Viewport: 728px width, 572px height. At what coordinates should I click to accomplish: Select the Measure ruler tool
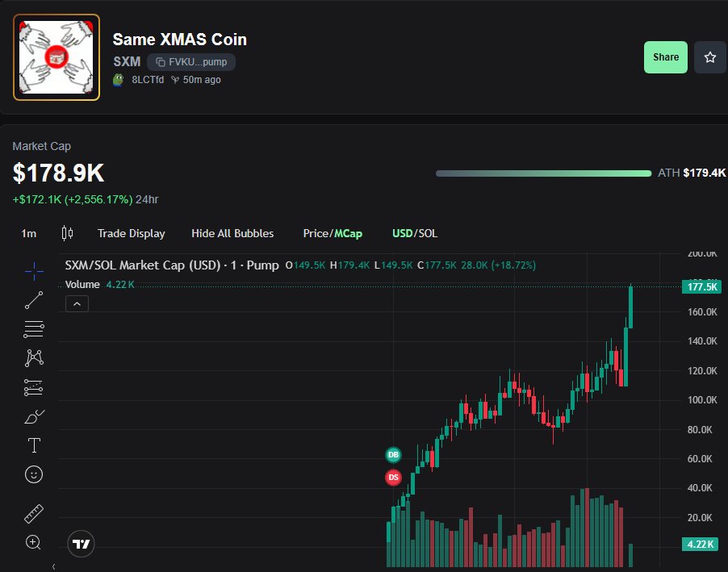[33, 514]
